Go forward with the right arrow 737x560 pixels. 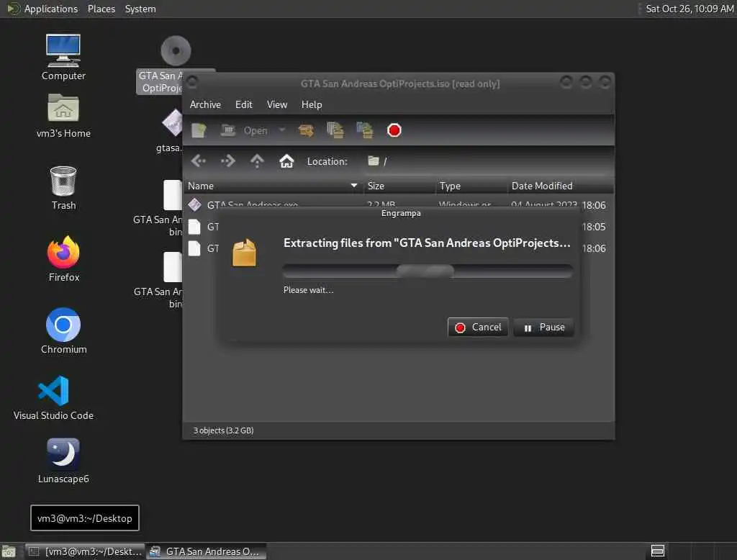pos(228,161)
